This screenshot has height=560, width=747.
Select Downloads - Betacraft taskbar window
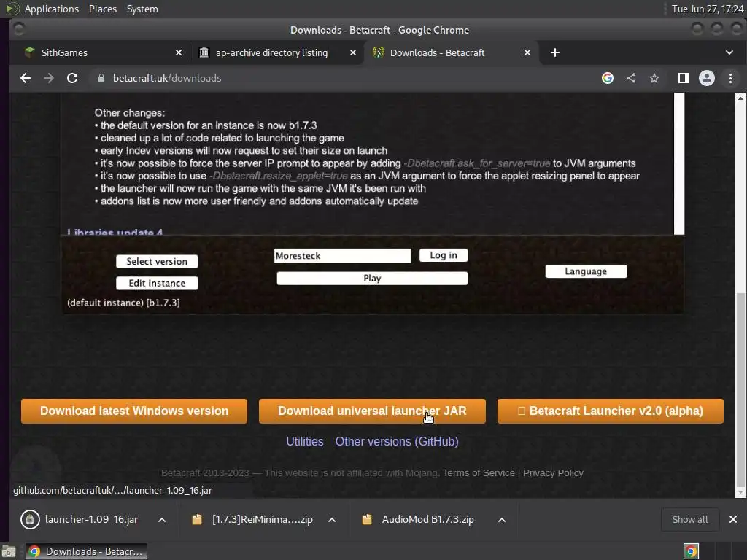pos(86,552)
